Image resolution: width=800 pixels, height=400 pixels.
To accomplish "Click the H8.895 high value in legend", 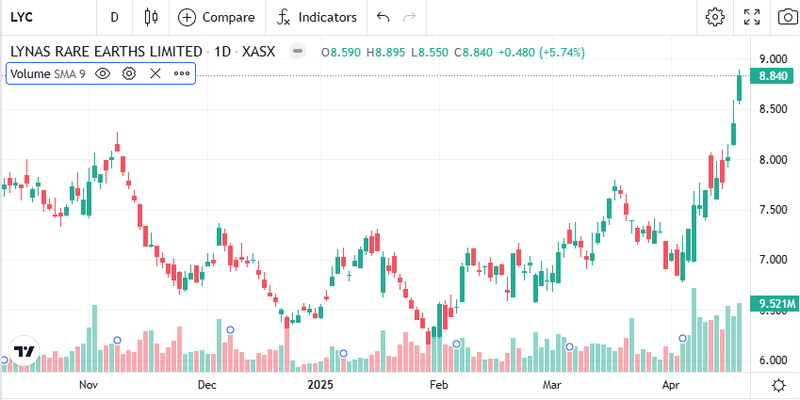I will (386, 52).
